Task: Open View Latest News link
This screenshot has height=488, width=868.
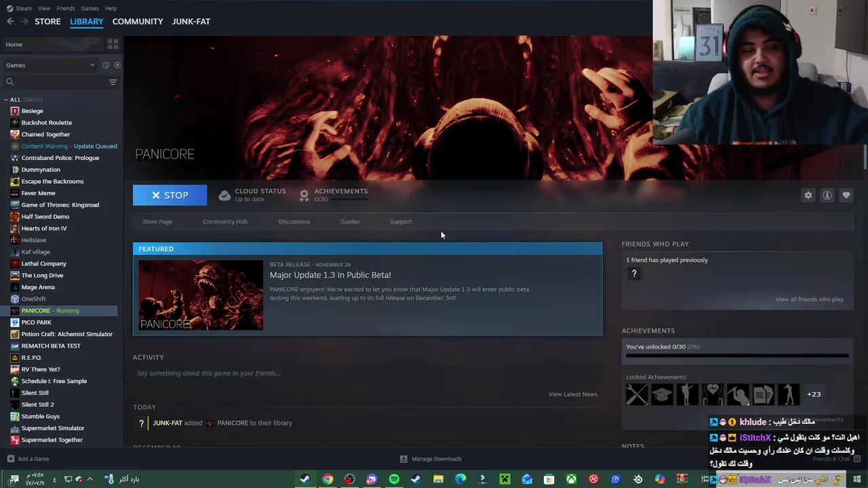Action: (x=573, y=394)
